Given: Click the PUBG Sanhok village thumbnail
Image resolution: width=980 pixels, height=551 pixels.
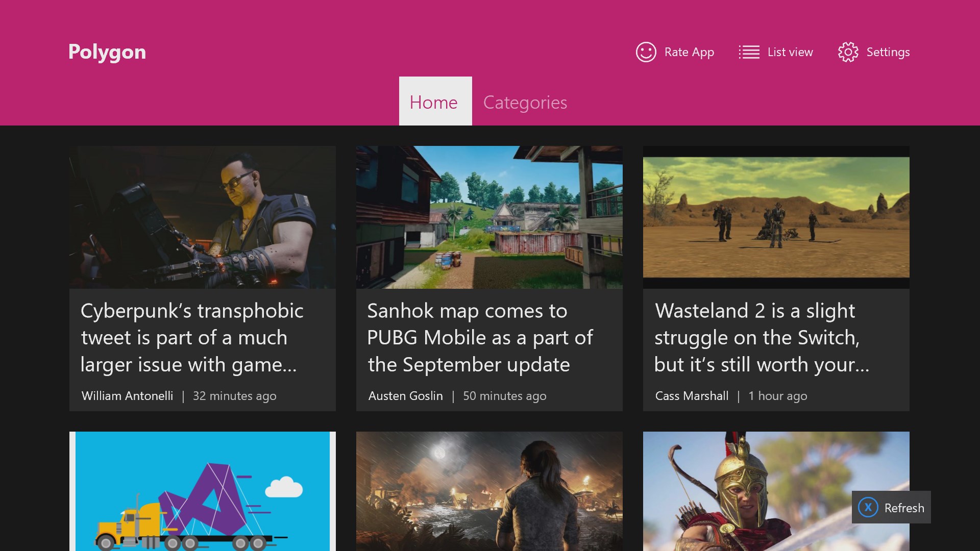Looking at the screenshot, I should pyautogui.click(x=489, y=217).
